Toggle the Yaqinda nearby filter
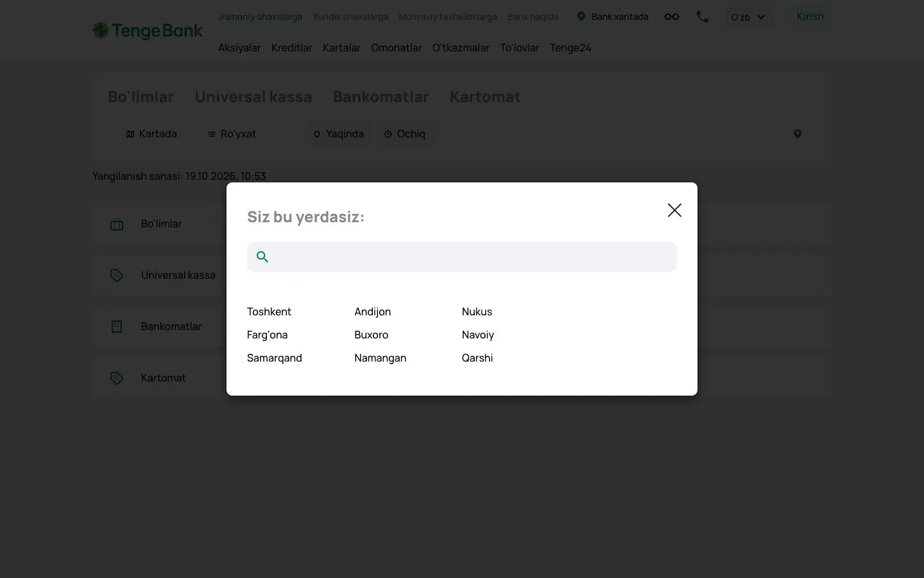This screenshot has height=578, width=924. (x=339, y=134)
